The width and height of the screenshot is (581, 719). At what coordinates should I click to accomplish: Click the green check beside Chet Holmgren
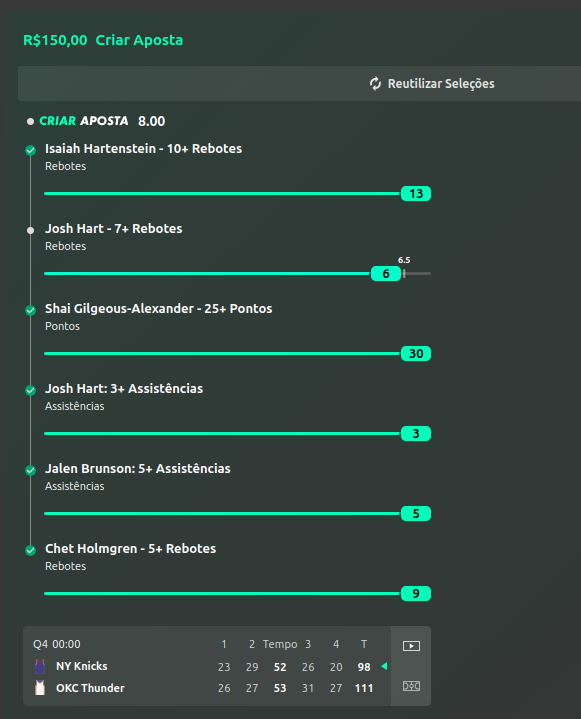(x=31, y=550)
